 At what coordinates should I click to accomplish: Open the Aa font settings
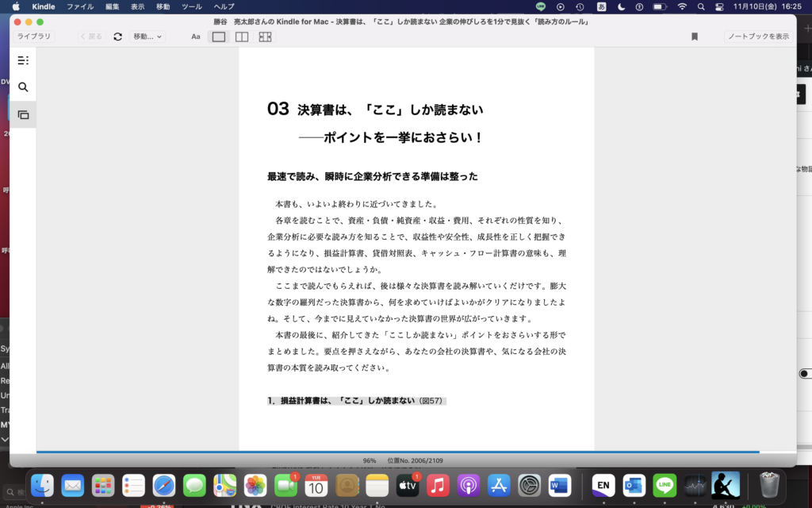tap(196, 37)
